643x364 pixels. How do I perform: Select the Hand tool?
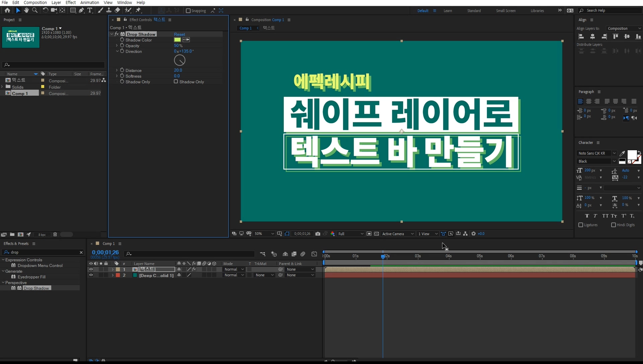(26, 10)
